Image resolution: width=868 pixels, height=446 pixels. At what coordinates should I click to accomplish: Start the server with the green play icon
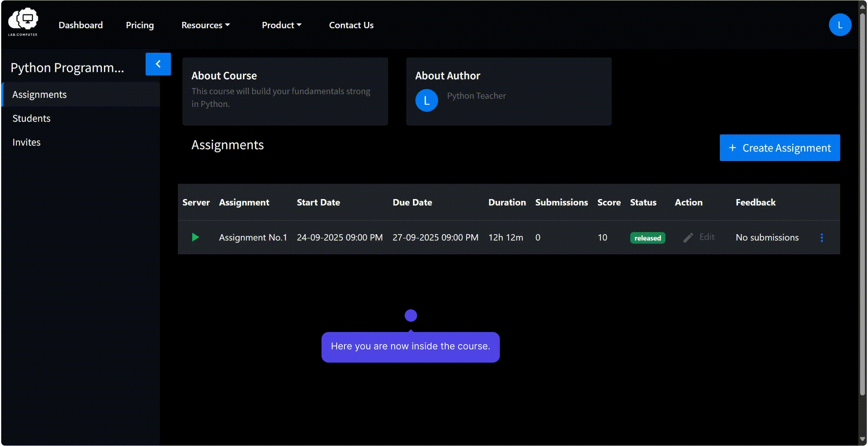pyautogui.click(x=196, y=237)
